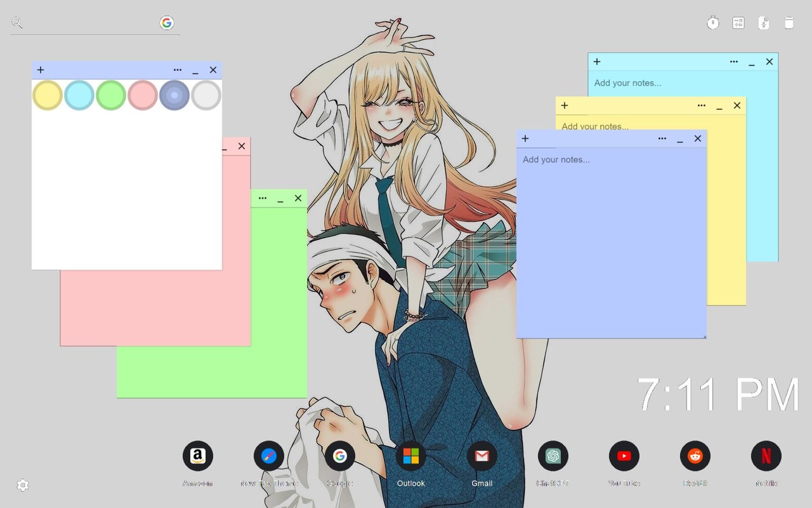The width and height of the screenshot is (812, 508).
Task: Open the stopwatch timer tool
Action: (x=713, y=23)
